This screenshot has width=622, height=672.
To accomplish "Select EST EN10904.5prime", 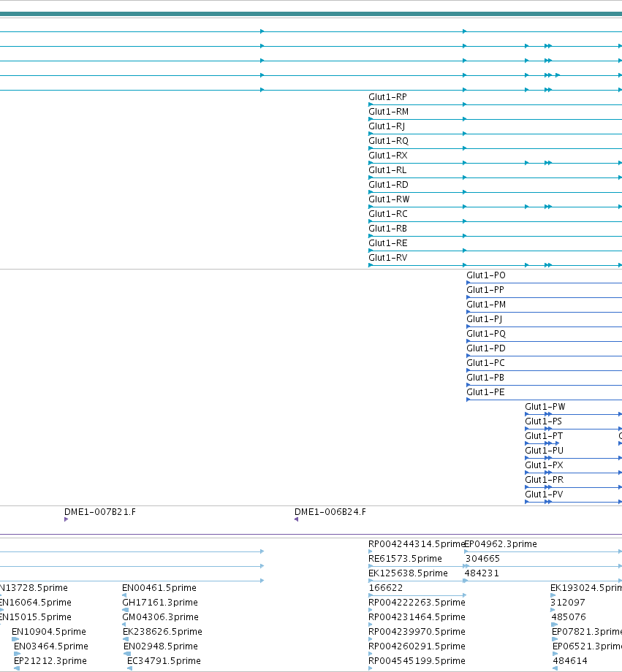I will pos(49,631).
